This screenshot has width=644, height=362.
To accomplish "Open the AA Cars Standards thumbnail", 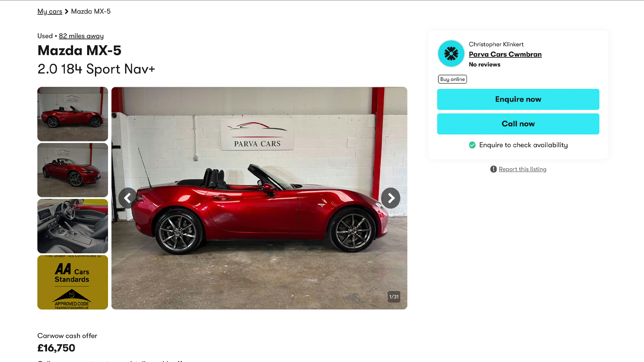I will point(73,282).
